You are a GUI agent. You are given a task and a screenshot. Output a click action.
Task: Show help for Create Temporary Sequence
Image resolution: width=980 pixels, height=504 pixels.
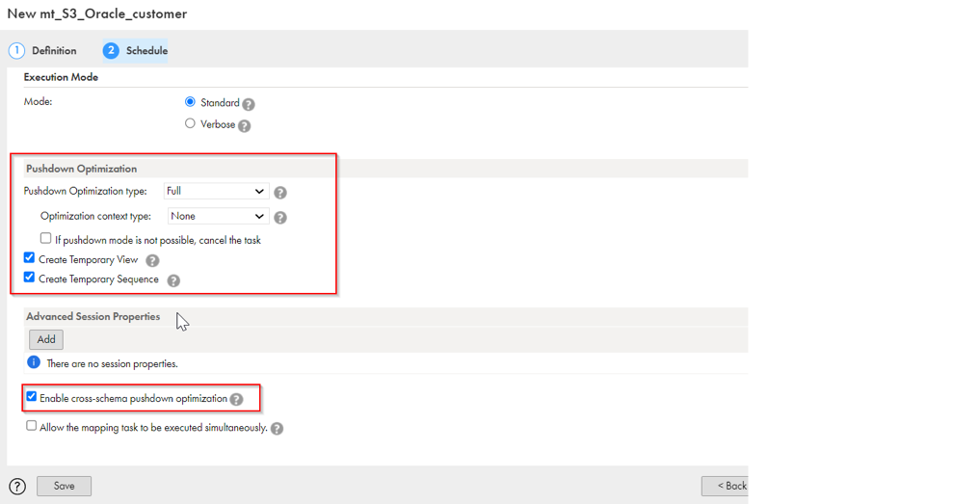[173, 280]
